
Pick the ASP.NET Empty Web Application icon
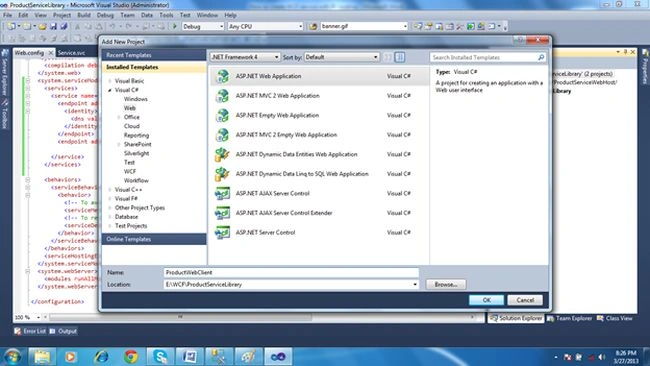[x=222, y=115]
